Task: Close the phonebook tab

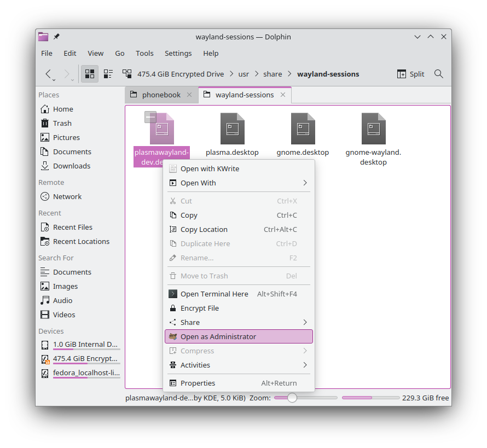Action: point(189,95)
